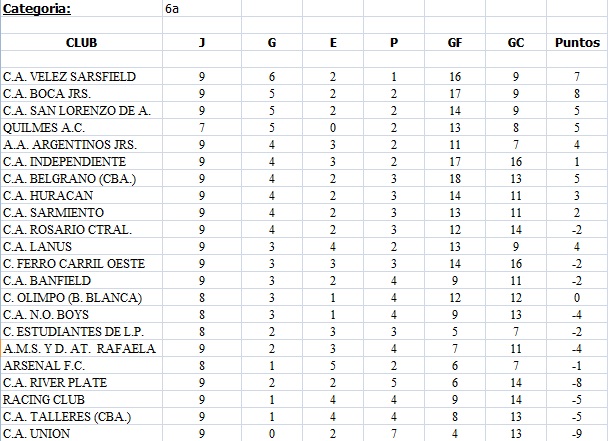Click the GF column header
The height and width of the screenshot is (441, 608).
[455, 43]
